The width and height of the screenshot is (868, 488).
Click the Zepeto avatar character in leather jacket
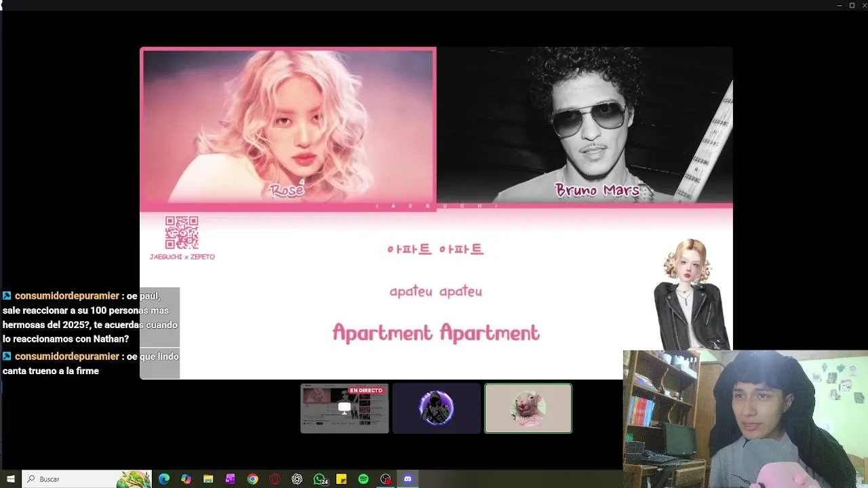[x=692, y=294]
